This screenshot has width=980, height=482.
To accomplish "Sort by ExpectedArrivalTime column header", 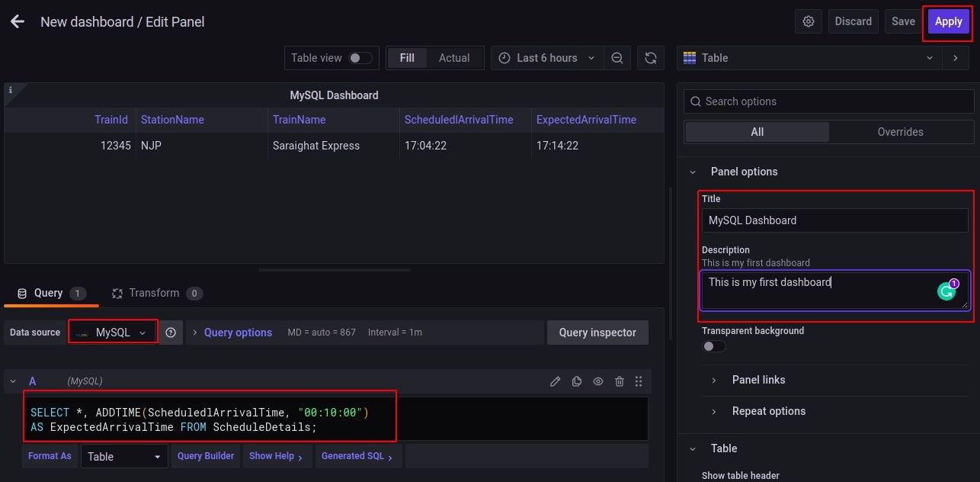I will (586, 120).
